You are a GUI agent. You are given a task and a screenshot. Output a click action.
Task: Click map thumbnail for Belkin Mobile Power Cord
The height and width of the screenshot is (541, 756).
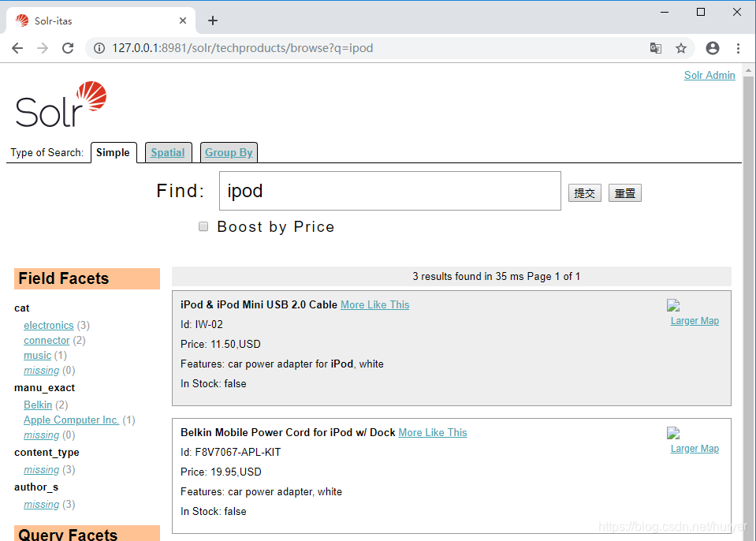[x=673, y=433]
